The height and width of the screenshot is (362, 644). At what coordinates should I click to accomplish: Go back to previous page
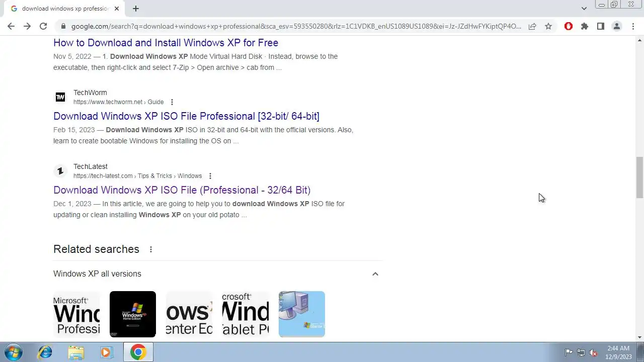(11, 26)
